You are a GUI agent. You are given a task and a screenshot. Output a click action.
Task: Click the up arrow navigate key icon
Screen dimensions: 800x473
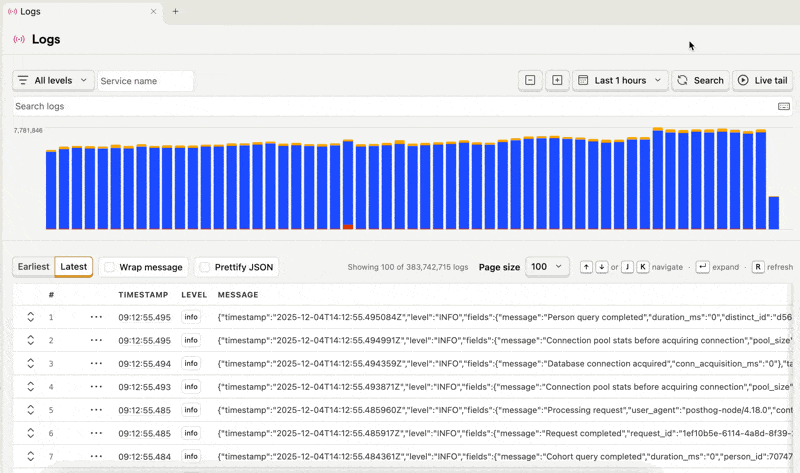[x=586, y=267]
